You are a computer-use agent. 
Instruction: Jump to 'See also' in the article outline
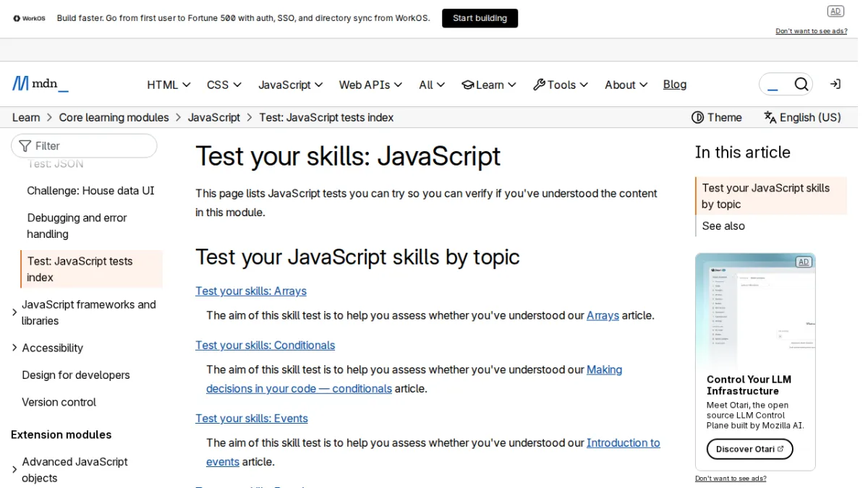(723, 226)
